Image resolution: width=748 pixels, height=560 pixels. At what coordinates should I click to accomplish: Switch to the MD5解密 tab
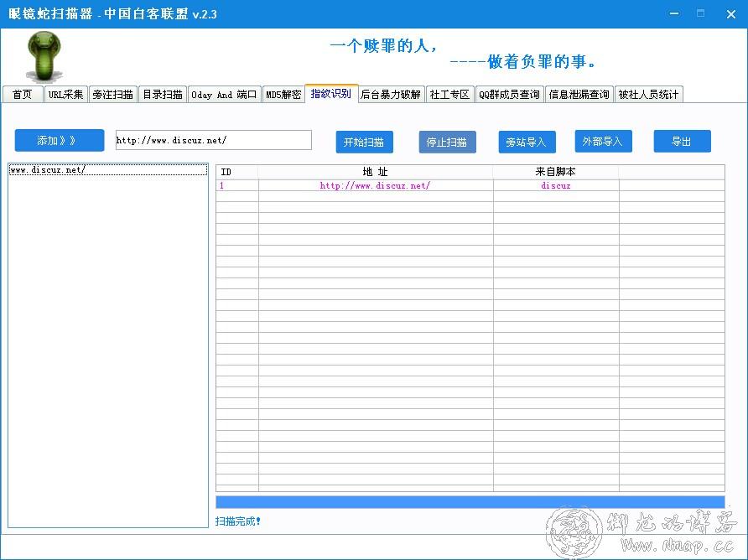(x=283, y=95)
